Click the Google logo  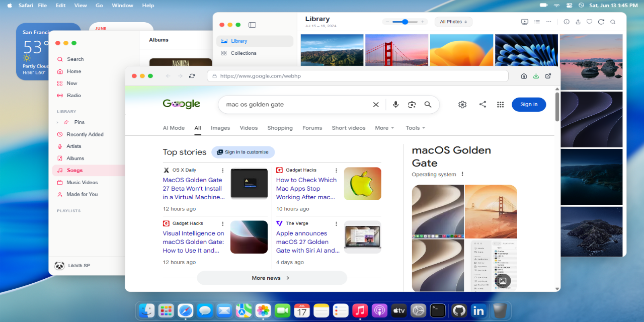point(182,104)
